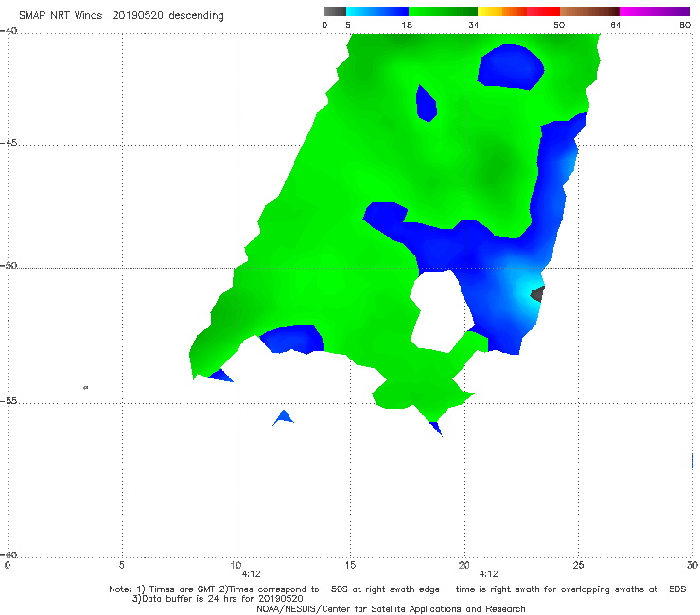The height and width of the screenshot is (615, 700).
Task: Click the "NOAA/NESDIS/Center for Satellite Applications and Research" credit
Action: pyautogui.click(x=391, y=609)
